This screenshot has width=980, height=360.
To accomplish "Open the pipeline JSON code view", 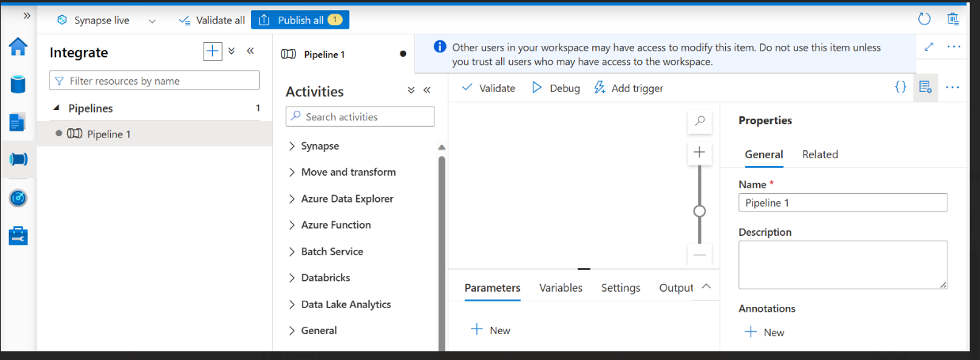I will pos(900,88).
